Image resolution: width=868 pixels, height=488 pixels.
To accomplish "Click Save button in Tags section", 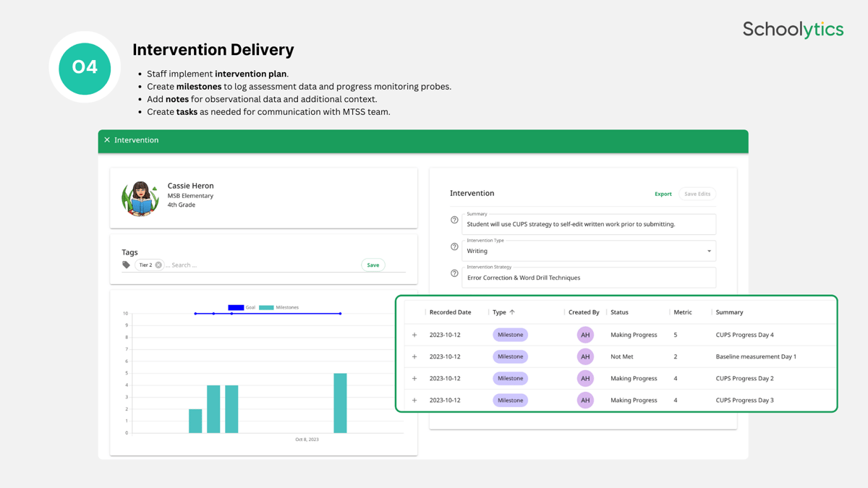I will (x=373, y=265).
